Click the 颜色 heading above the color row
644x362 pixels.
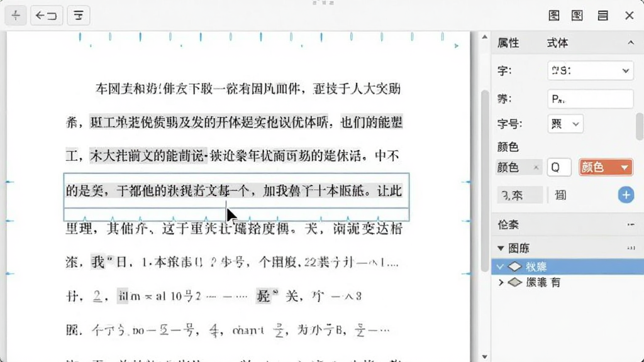(x=508, y=146)
